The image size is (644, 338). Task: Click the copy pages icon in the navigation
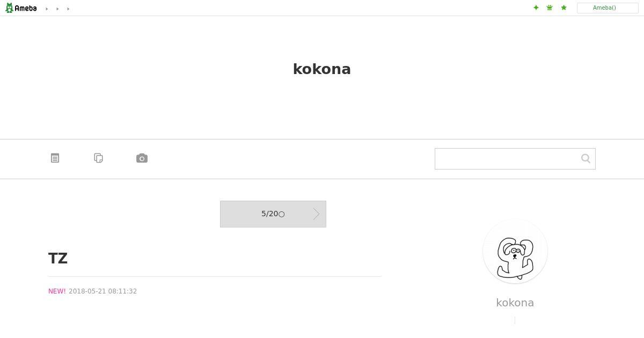98,158
